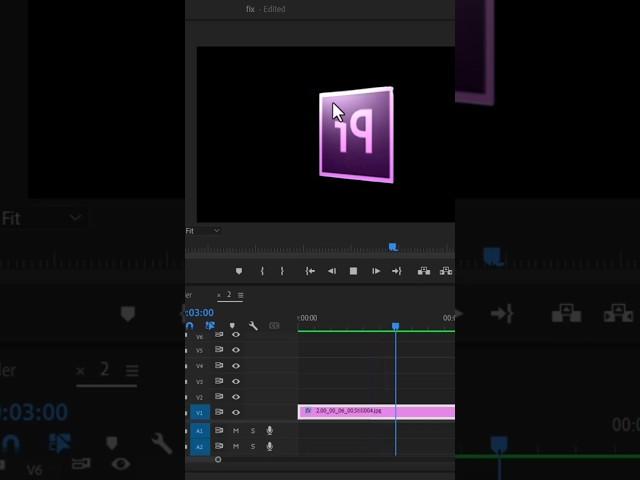Target the V6 track label
640x480 pixels.
coord(199,337)
